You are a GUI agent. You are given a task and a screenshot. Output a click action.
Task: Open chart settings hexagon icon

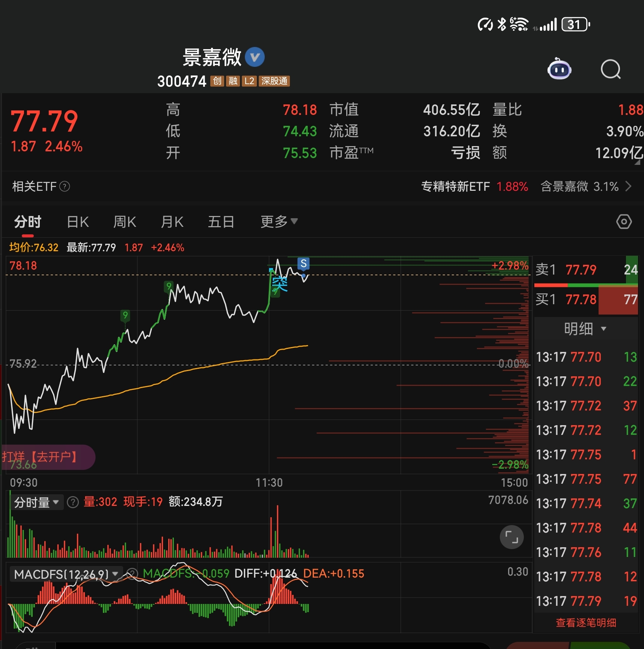tap(624, 222)
